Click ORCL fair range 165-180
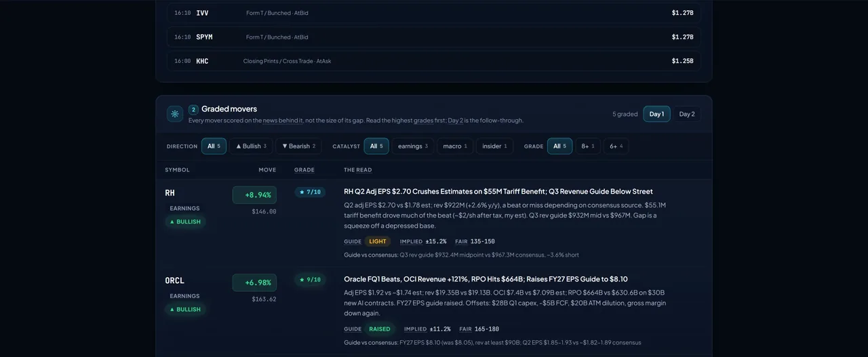Viewport: 868px width, 357px height. (x=488, y=329)
